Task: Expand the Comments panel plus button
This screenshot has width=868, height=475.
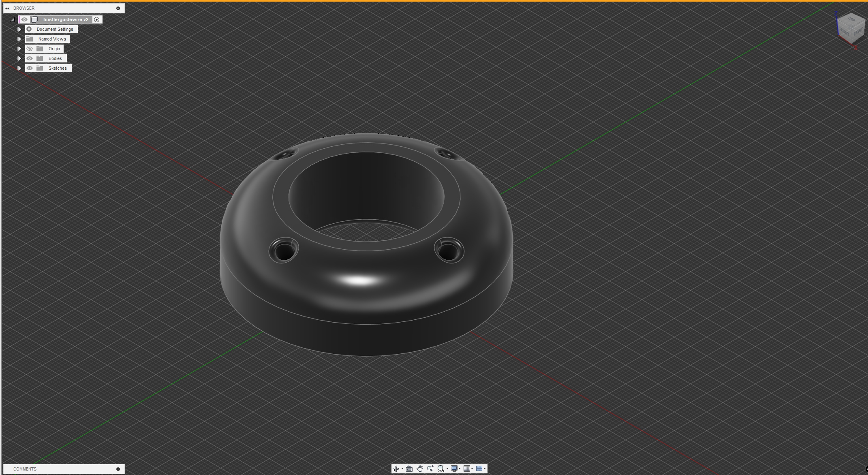Action: (x=118, y=469)
